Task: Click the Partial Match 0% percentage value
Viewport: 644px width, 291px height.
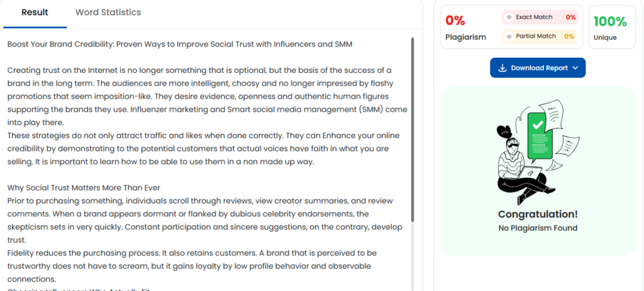Action: [x=569, y=36]
